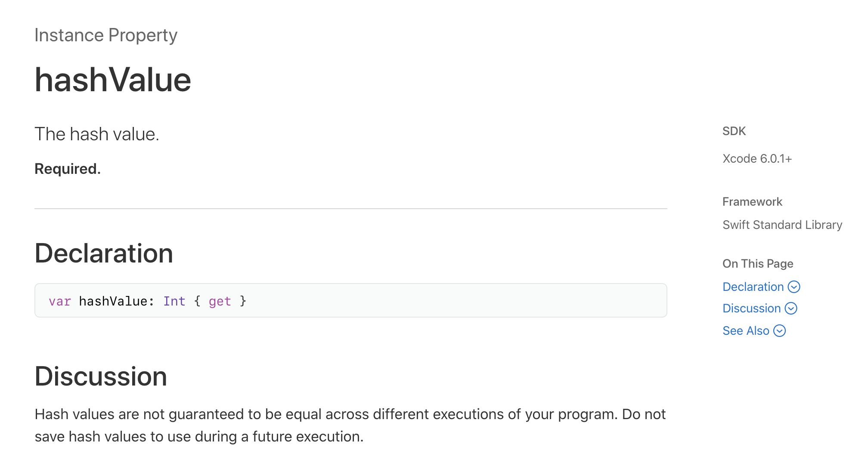
Task: Click the Discussion paragraph about hash values
Action: (x=350, y=425)
